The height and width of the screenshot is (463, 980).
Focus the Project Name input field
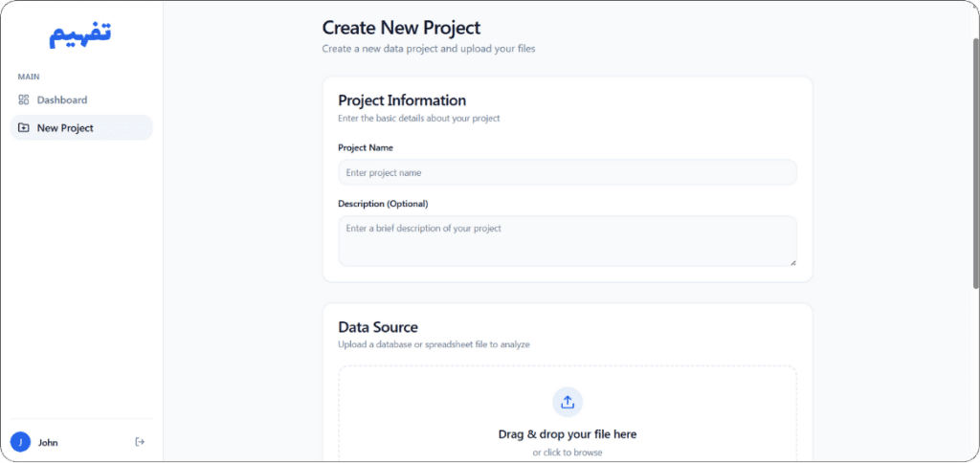568,172
